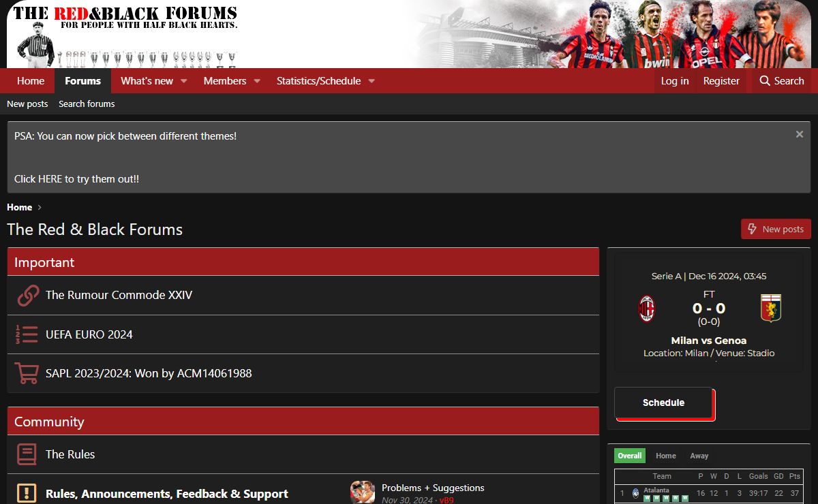Click Log in
The image size is (818, 504).
[675, 81]
